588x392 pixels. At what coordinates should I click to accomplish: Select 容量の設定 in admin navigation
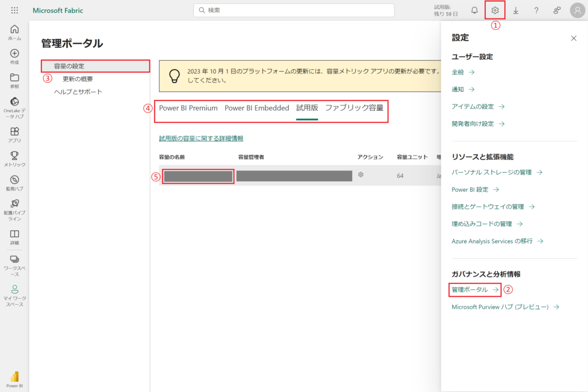pos(69,66)
